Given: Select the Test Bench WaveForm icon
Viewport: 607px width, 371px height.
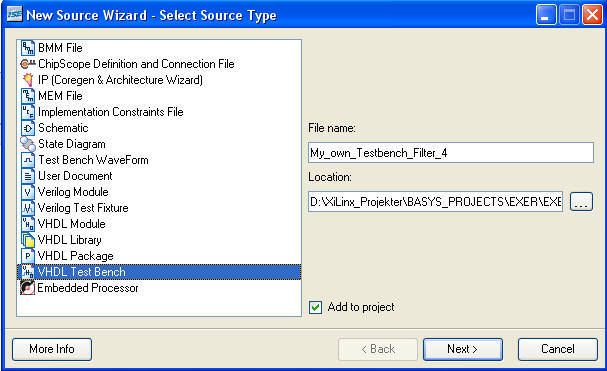Looking at the screenshot, I should (x=28, y=160).
